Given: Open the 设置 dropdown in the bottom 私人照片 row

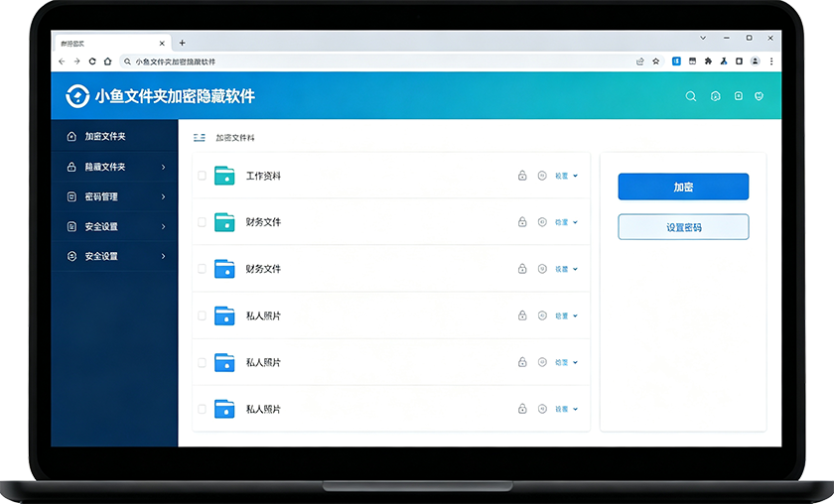Looking at the screenshot, I should pos(567,410).
